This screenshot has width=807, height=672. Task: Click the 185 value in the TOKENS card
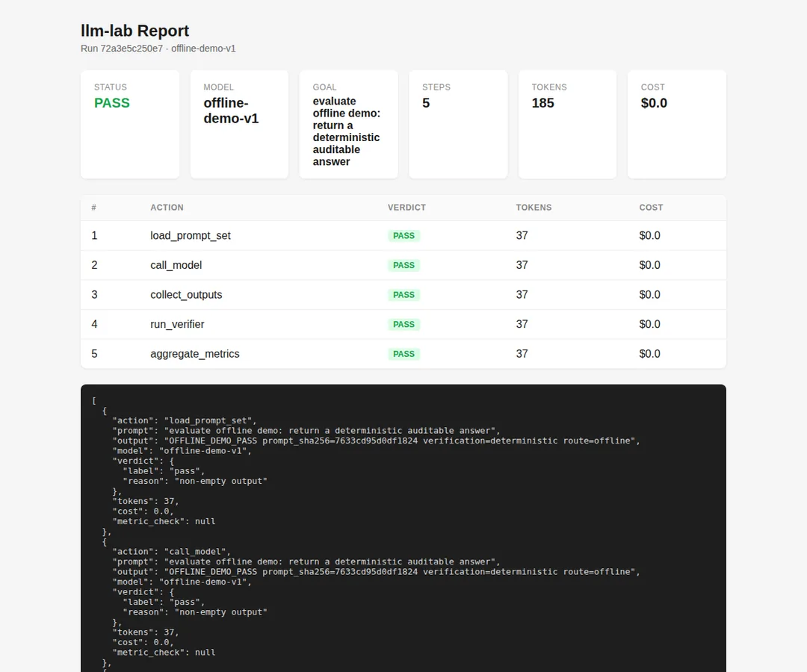pos(543,103)
